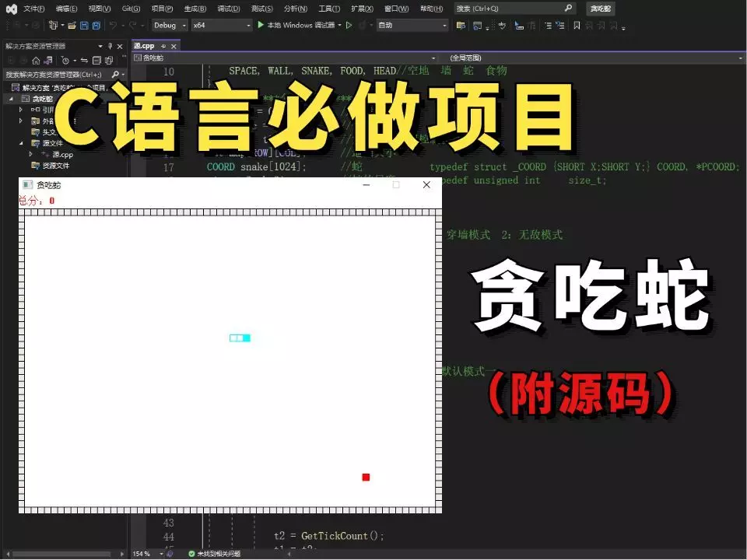Click the home icon in Solution Explorer
The image size is (747, 560).
point(36,61)
